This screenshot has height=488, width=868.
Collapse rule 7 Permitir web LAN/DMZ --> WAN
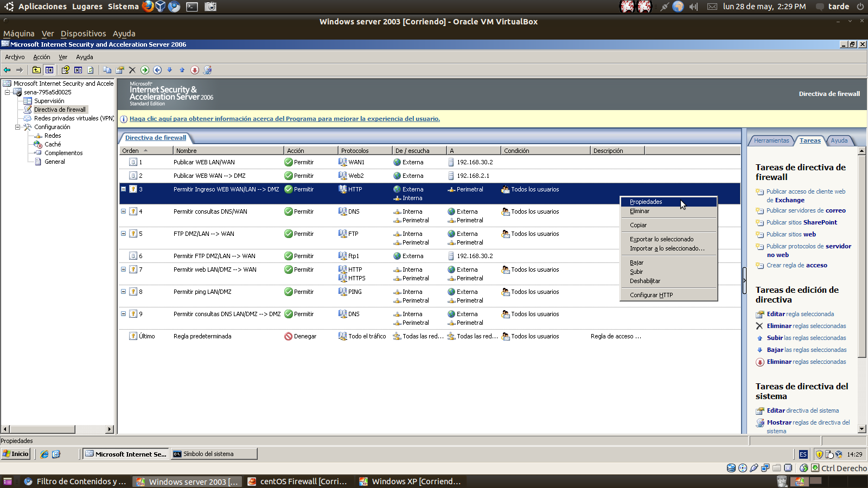coord(123,269)
